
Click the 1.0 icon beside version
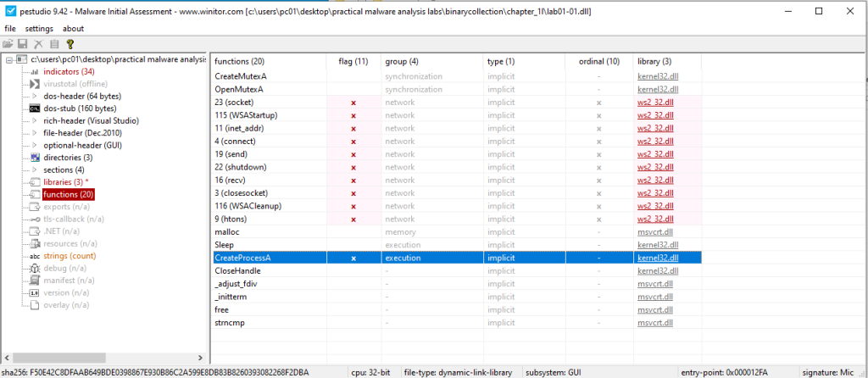click(x=34, y=292)
